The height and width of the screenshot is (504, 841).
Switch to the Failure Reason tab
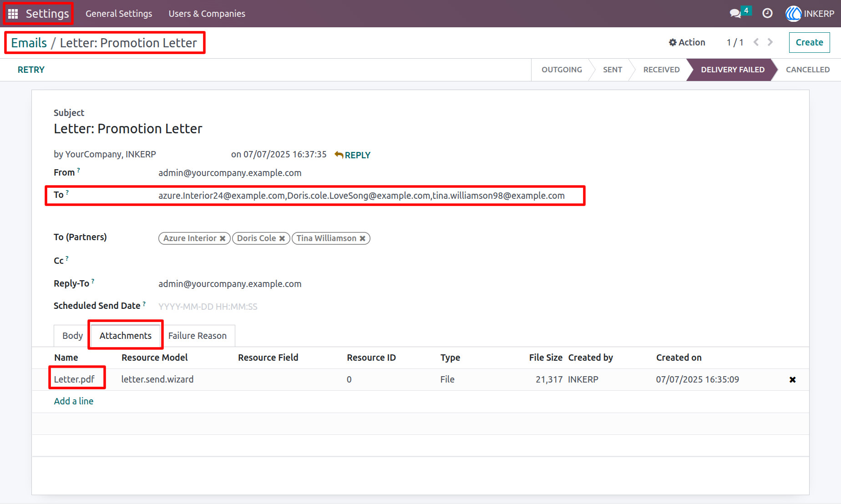198,336
